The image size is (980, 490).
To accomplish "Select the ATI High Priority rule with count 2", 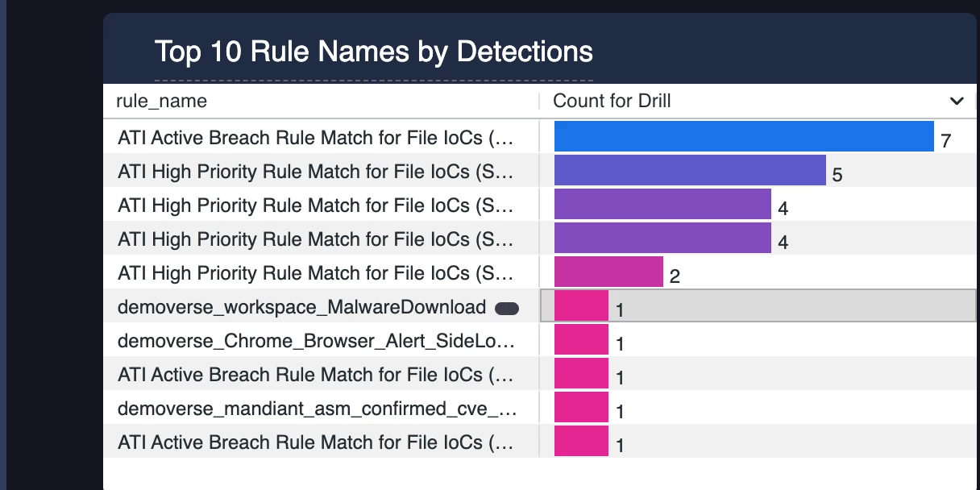I will tap(315, 273).
